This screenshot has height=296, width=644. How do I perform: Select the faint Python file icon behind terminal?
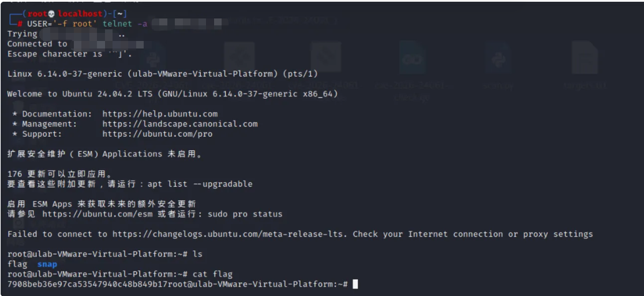[153, 58]
